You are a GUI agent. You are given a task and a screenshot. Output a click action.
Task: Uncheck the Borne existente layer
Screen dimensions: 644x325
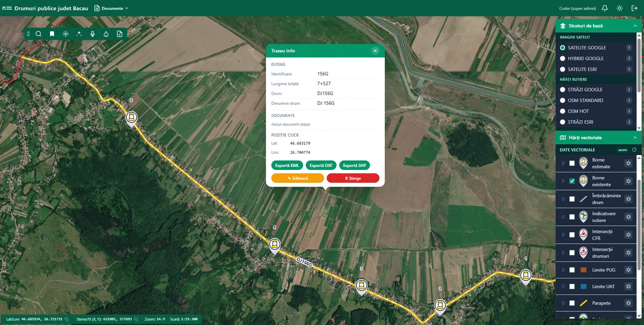pos(572,181)
